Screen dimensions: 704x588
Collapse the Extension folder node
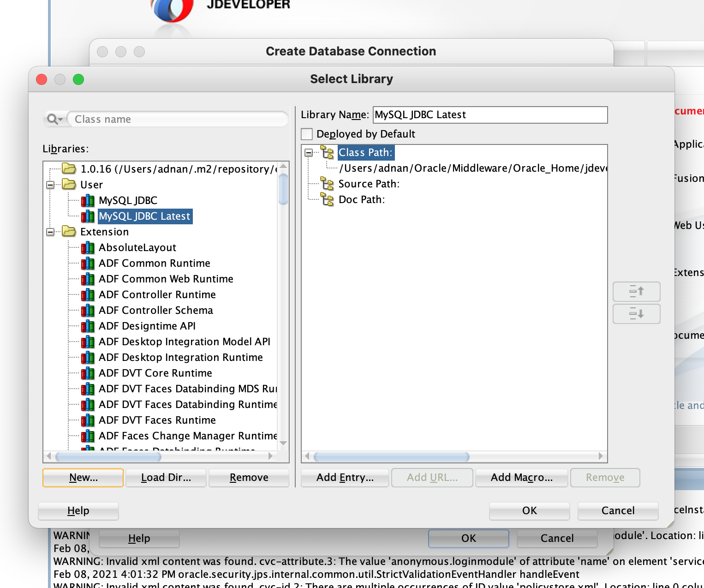coord(50,232)
